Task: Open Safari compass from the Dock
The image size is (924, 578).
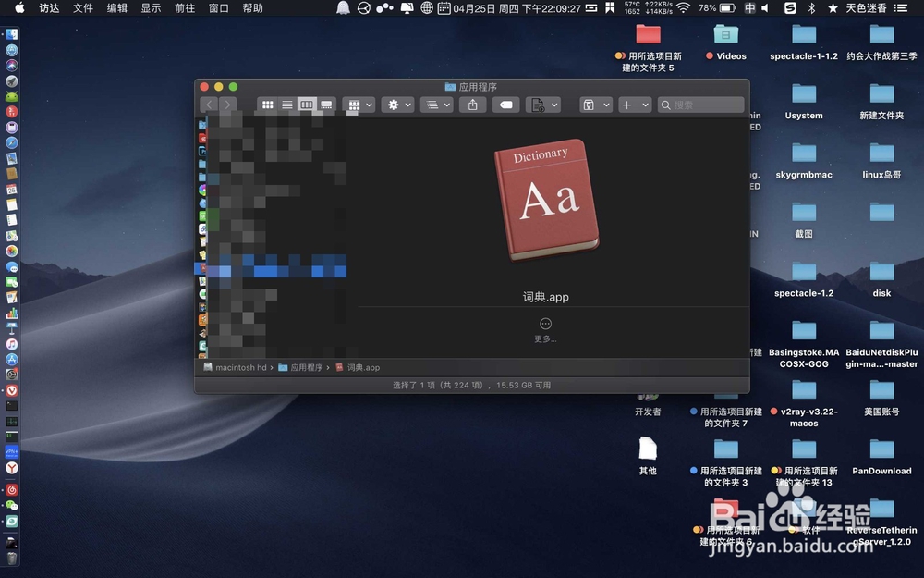Action: [x=12, y=142]
